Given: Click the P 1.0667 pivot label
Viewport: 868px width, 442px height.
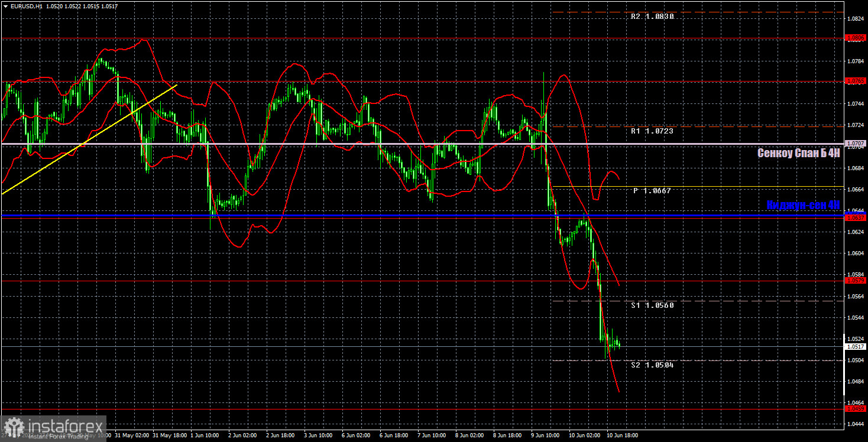Looking at the screenshot, I should (x=652, y=191).
